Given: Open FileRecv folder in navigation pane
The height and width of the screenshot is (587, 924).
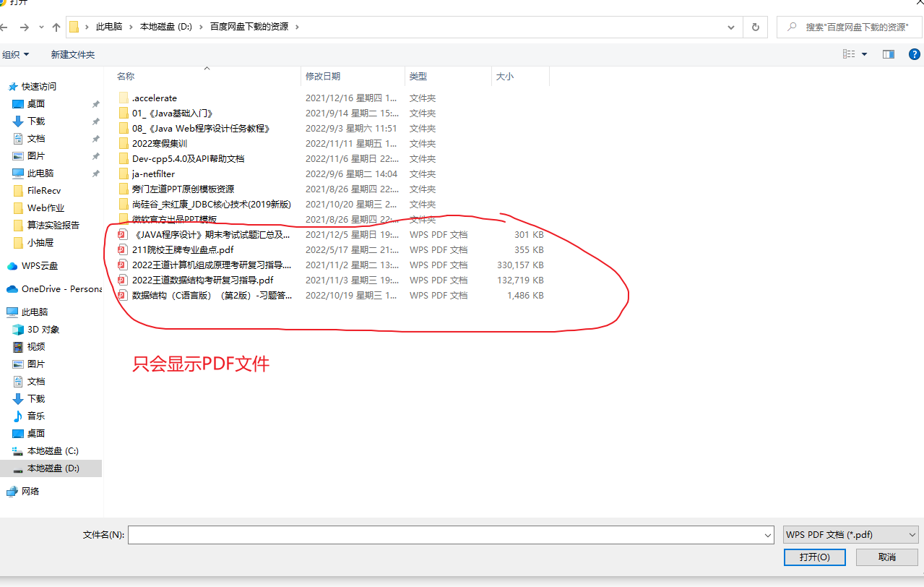Looking at the screenshot, I should pos(44,190).
